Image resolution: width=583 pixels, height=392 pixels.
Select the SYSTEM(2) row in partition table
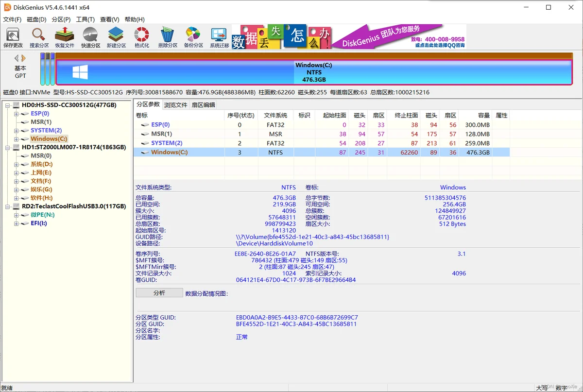pos(167,143)
